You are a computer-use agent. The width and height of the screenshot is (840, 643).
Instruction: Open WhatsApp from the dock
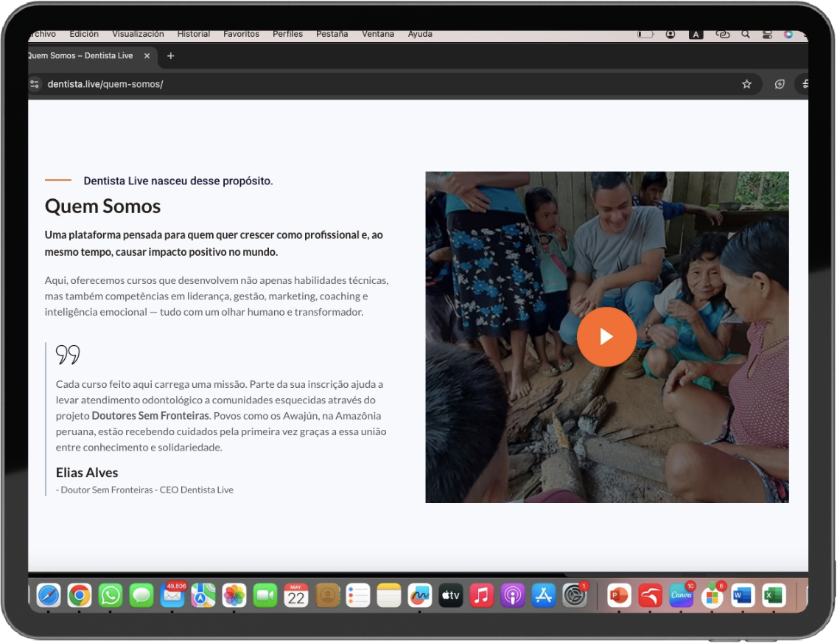pyautogui.click(x=111, y=595)
